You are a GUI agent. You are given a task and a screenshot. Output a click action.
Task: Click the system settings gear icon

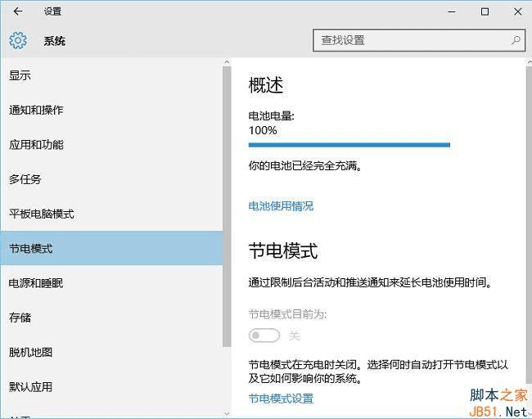tap(18, 41)
